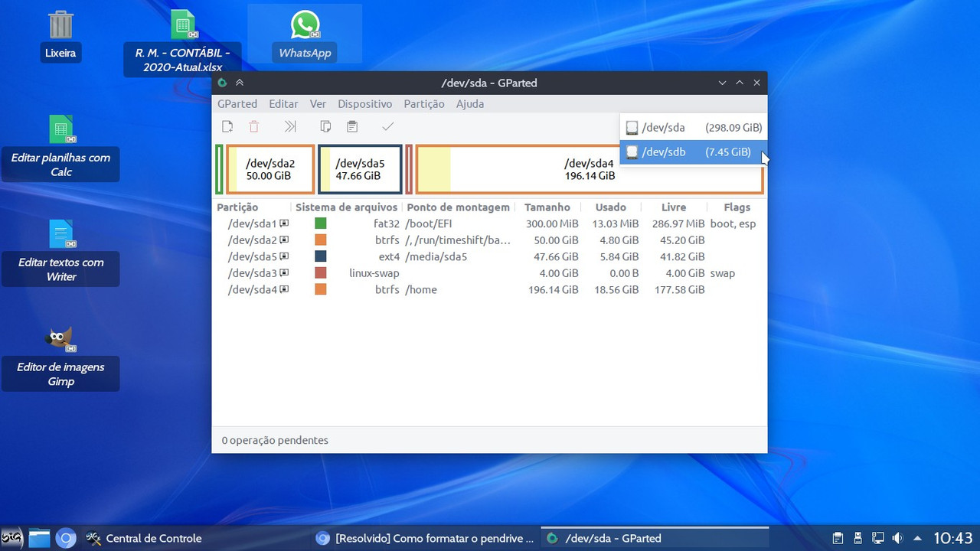Image resolution: width=980 pixels, height=551 pixels.
Task: Click the 'boot, esp' flags cell
Action: pos(733,223)
